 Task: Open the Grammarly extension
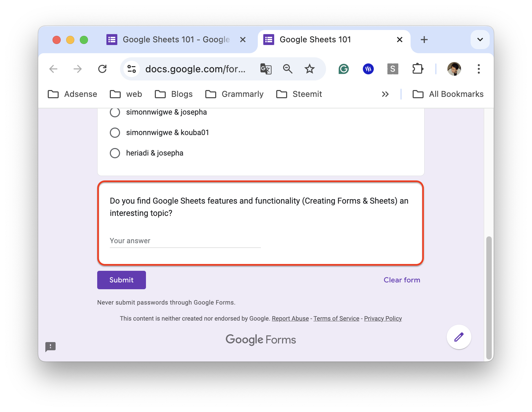[x=344, y=69]
